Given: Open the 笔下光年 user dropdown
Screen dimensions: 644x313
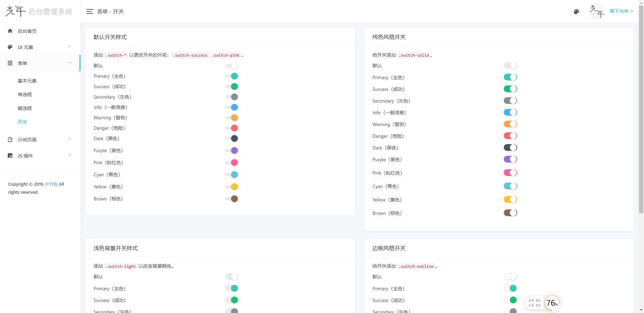Looking at the screenshot, I should [621, 11].
